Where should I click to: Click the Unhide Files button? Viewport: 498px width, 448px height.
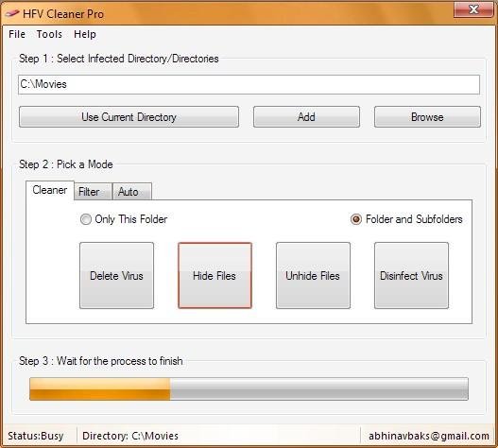313,275
